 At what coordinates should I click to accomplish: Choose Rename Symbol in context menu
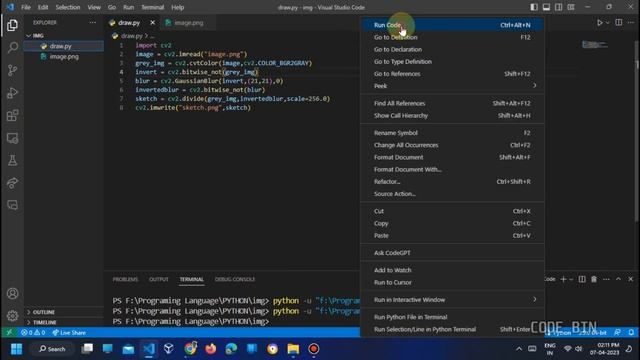(452, 133)
